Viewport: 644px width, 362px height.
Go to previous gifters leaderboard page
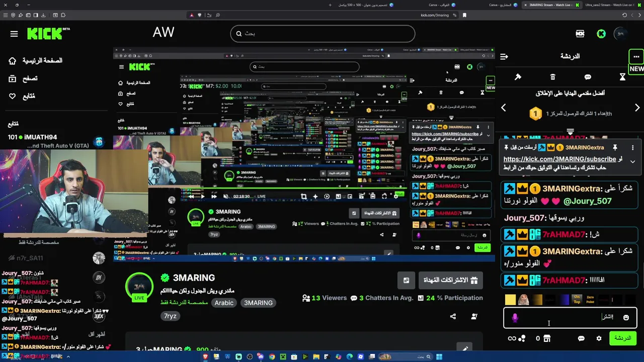pos(504,108)
